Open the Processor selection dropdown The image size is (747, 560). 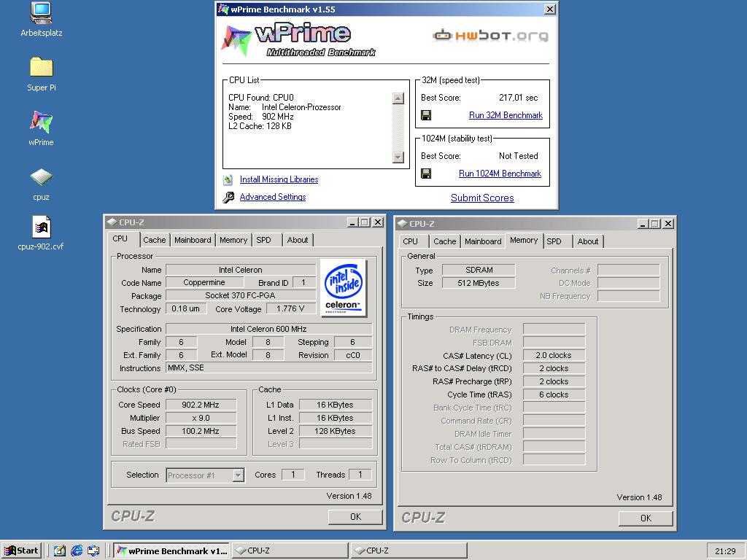click(x=205, y=475)
